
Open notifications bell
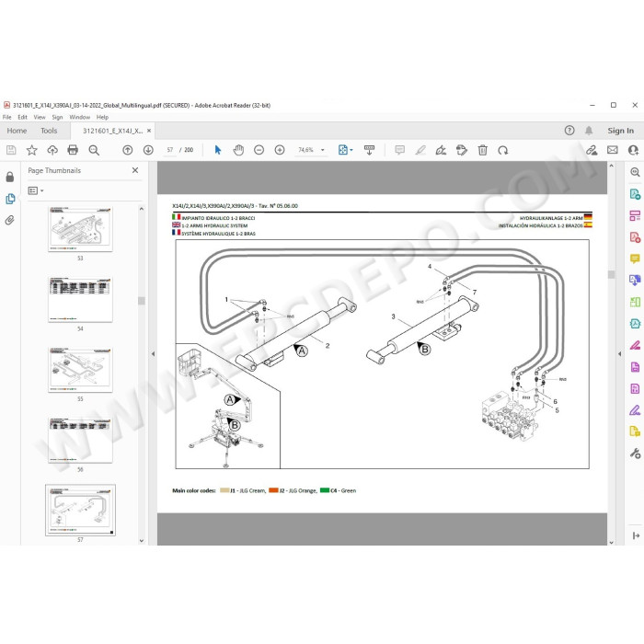tap(589, 131)
